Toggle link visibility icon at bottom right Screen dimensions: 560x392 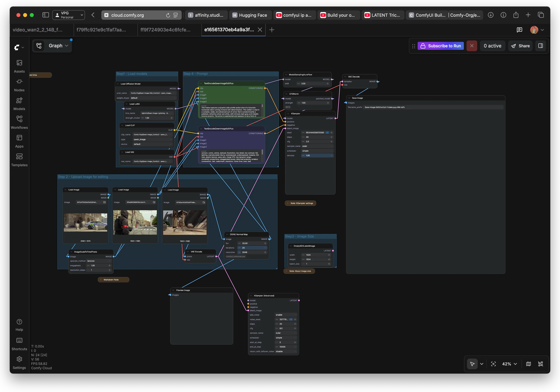pyautogui.click(x=540, y=364)
